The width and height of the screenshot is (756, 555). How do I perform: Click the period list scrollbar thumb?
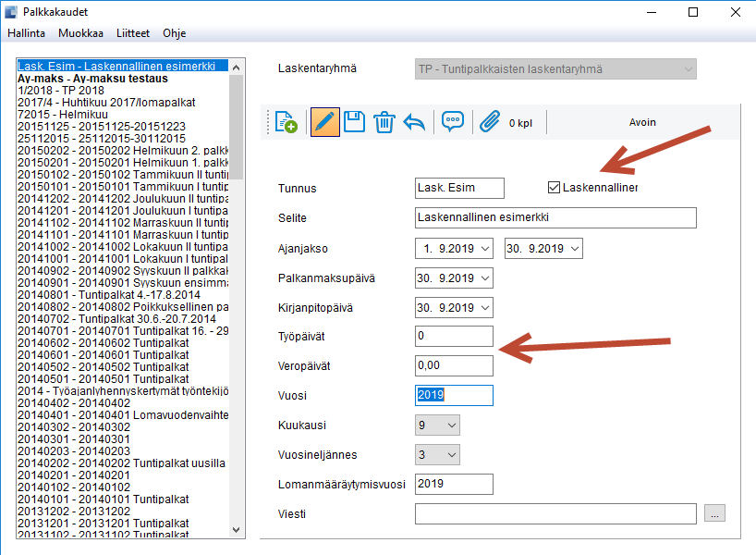tap(237, 127)
